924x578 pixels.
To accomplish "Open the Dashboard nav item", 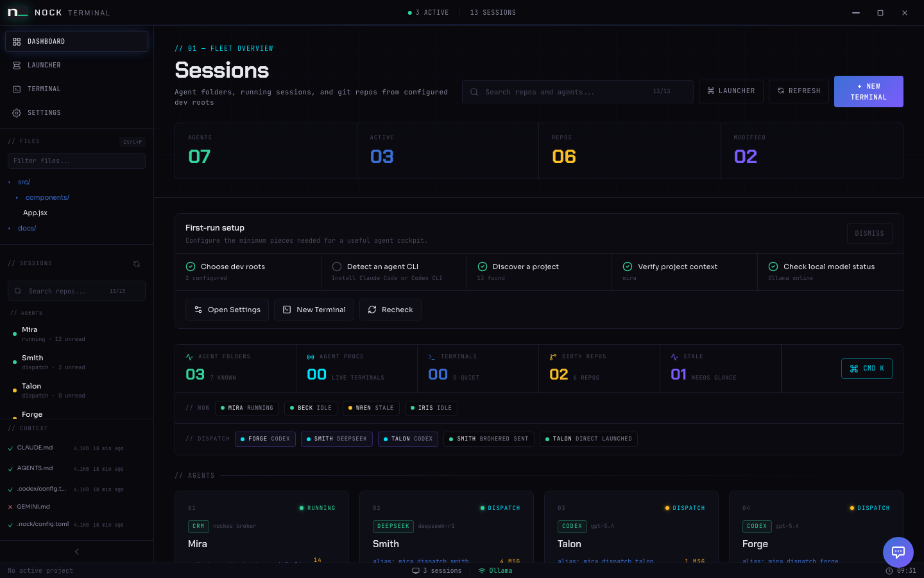I will [76, 41].
